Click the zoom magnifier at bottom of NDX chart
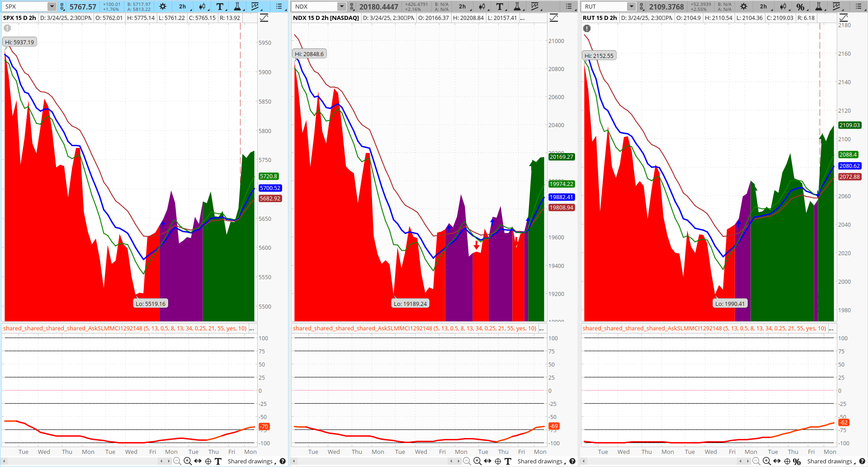Viewport: 868px width, 467px height. [478, 461]
